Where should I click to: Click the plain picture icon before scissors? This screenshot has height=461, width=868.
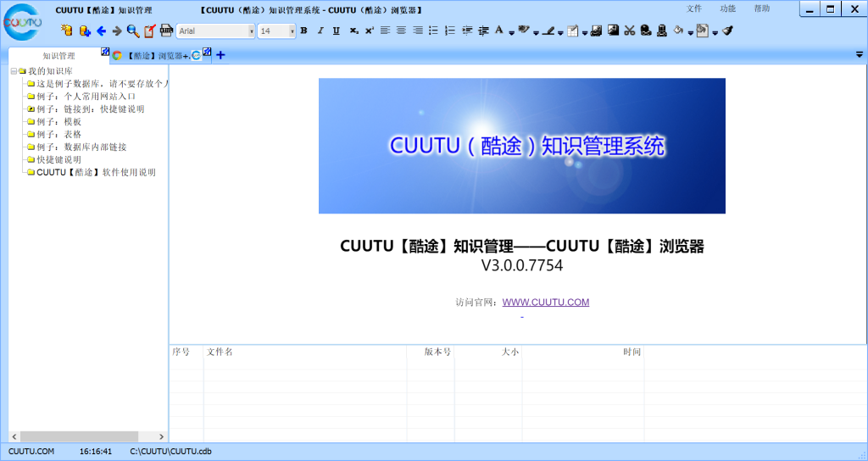tap(613, 31)
